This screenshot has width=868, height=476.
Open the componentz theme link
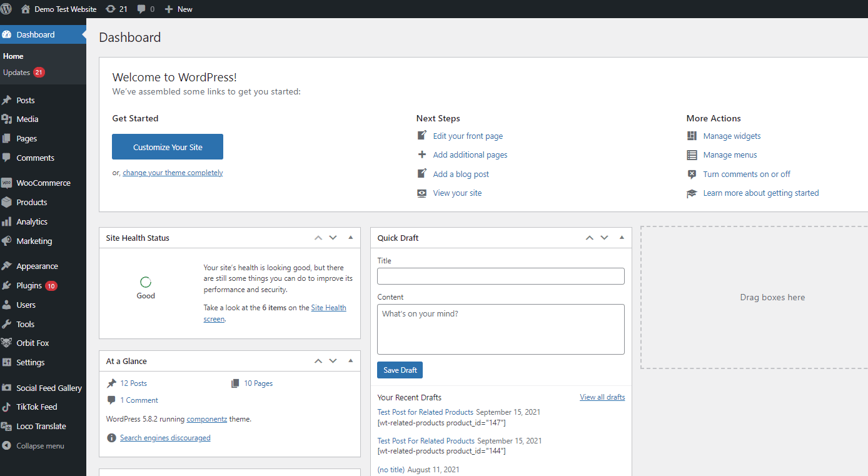(207, 419)
